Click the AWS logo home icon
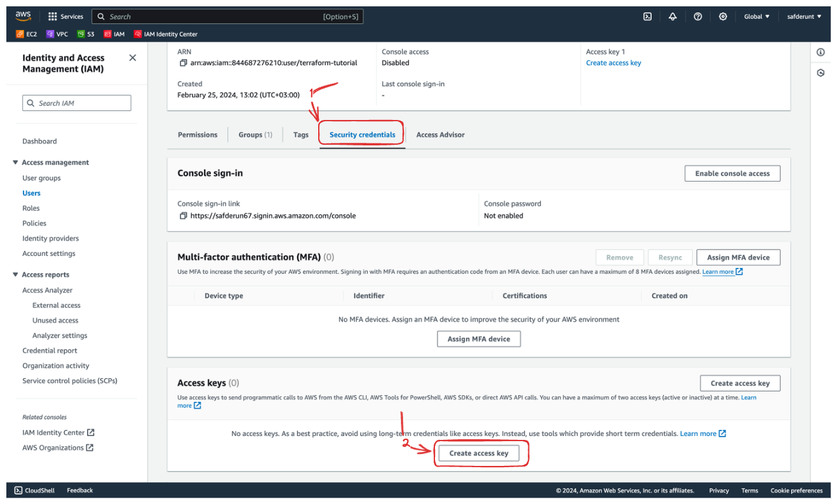This screenshot has height=504, width=837. (23, 17)
